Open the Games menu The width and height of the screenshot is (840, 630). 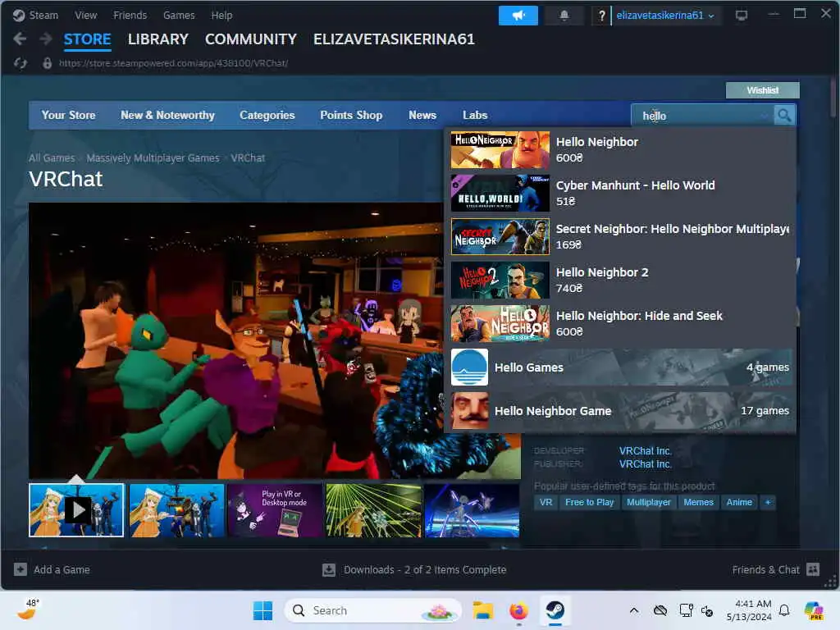tap(179, 15)
